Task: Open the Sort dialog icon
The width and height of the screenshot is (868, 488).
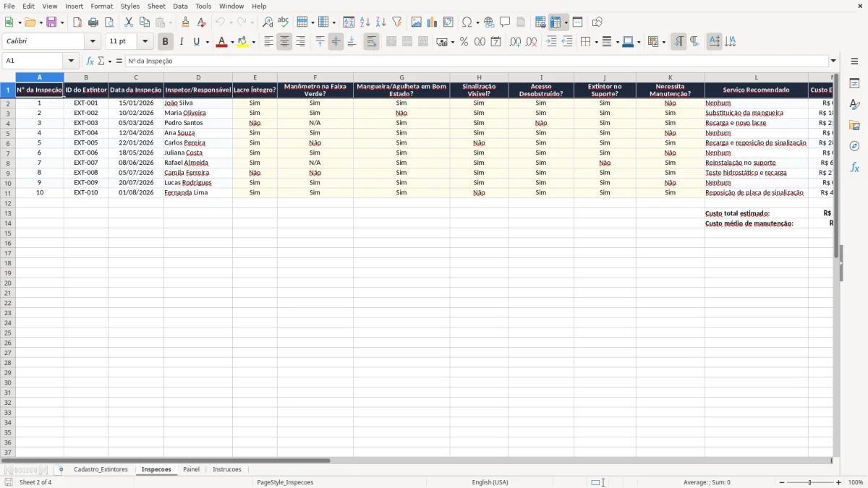Action: pos(349,22)
